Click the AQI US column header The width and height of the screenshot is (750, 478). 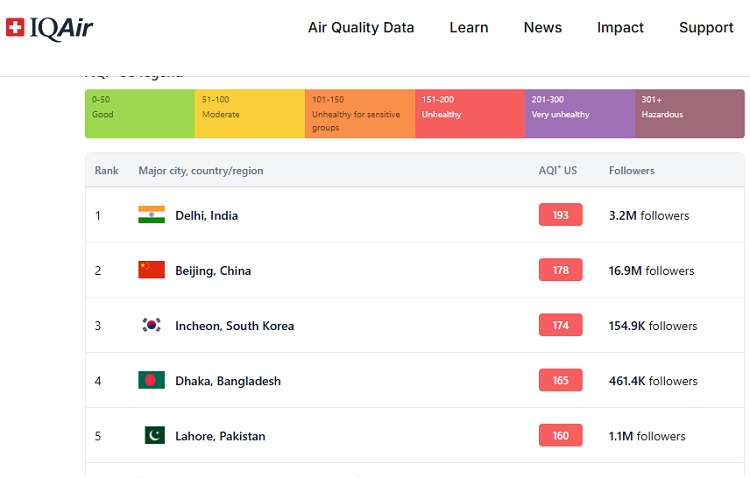coord(558,171)
